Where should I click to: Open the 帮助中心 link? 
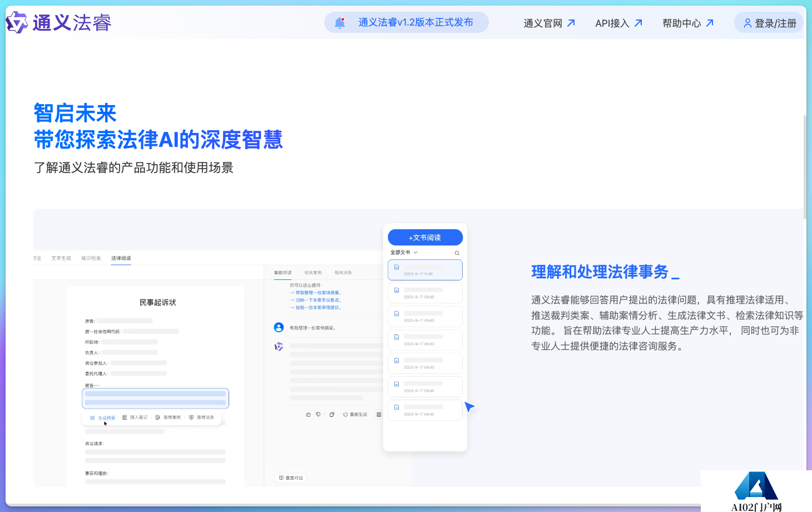point(688,23)
